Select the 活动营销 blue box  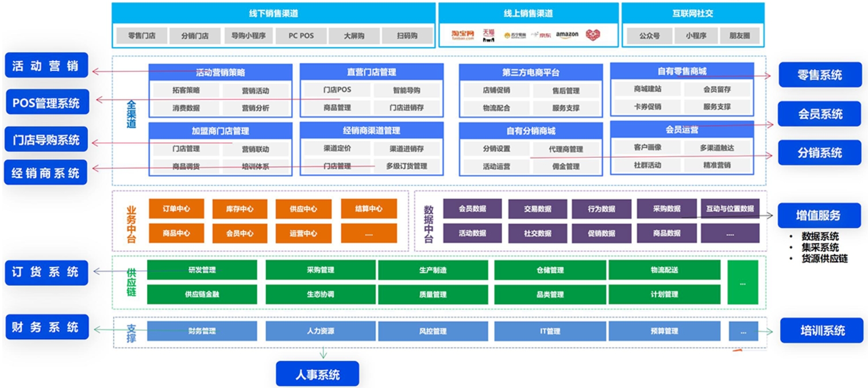pos(46,65)
